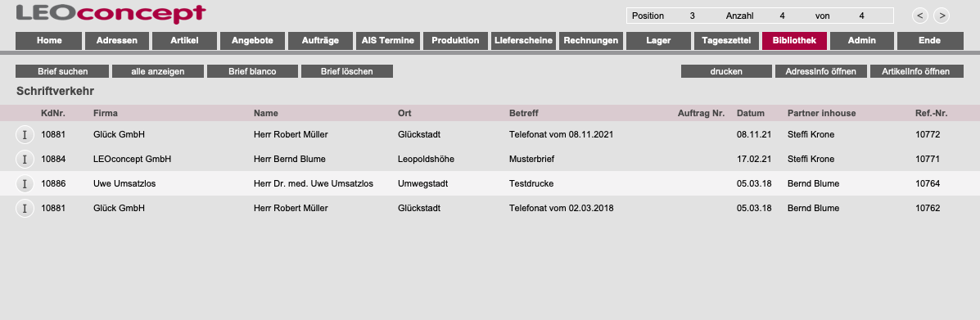This screenshot has height=320, width=980.
Task: Open the Bibliothek tab
Action: (794, 41)
